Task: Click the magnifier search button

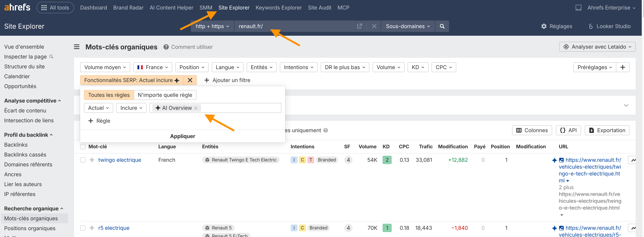Action: click(442, 26)
